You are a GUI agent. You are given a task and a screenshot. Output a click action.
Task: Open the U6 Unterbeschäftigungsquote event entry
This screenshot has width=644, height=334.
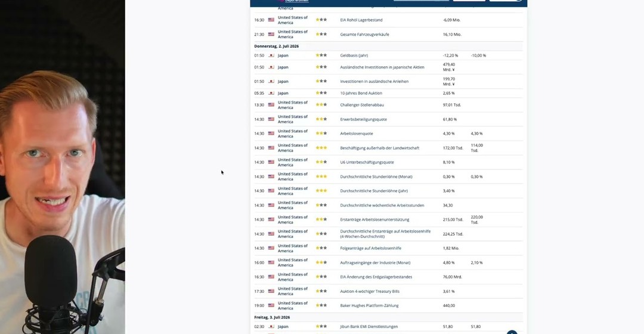tap(367, 162)
